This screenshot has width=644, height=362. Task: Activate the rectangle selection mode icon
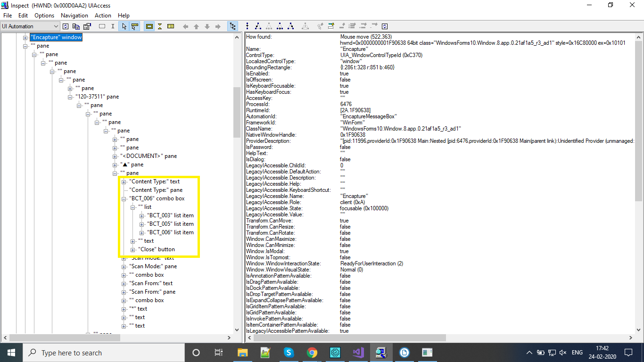[x=102, y=26]
